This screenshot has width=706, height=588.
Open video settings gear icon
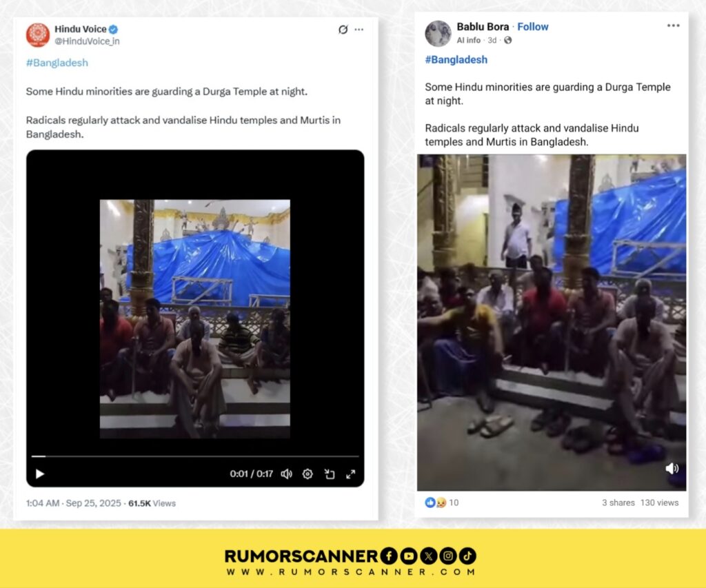coord(307,474)
